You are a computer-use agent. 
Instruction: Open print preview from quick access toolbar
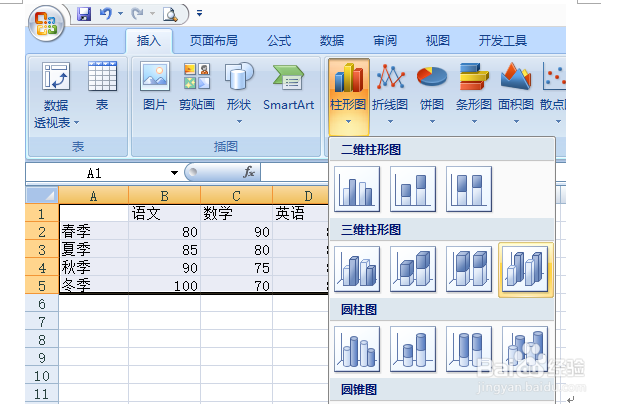coord(170,14)
